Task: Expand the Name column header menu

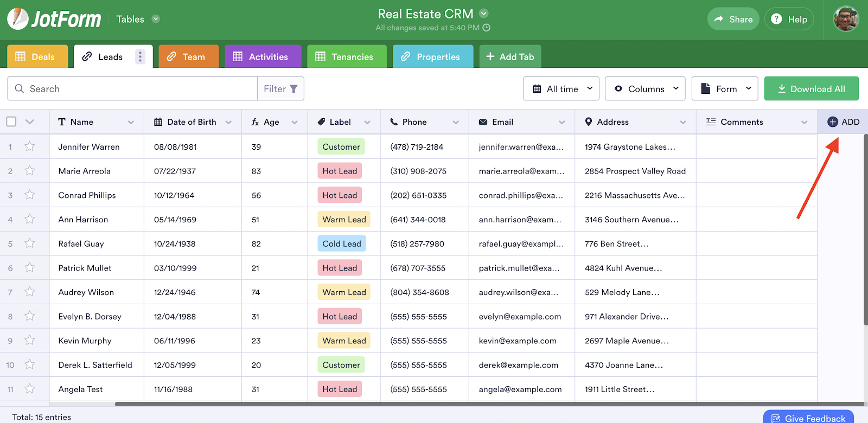Action: pyautogui.click(x=131, y=122)
